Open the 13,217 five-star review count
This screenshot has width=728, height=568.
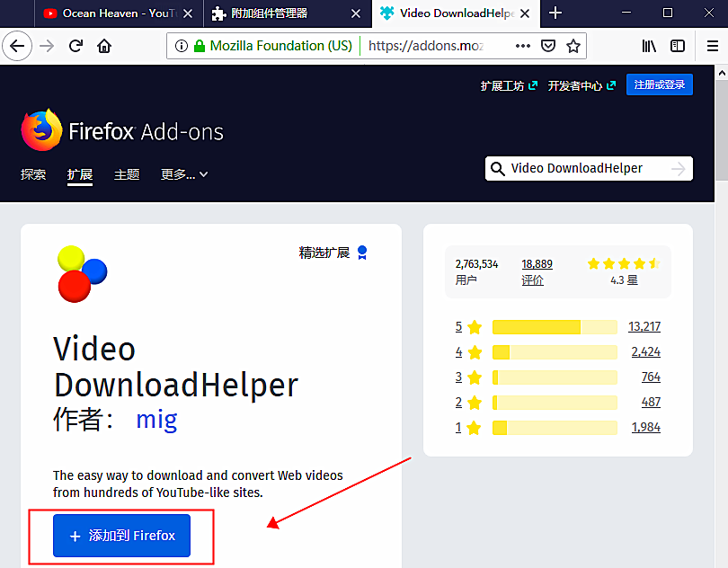click(x=644, y=327)
